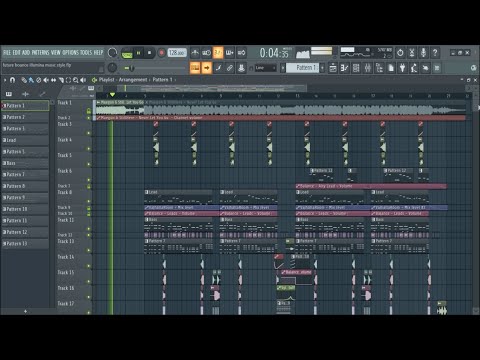Select the Draw pencil tool
Screen dimensions: 480x360
pos(24,80)
